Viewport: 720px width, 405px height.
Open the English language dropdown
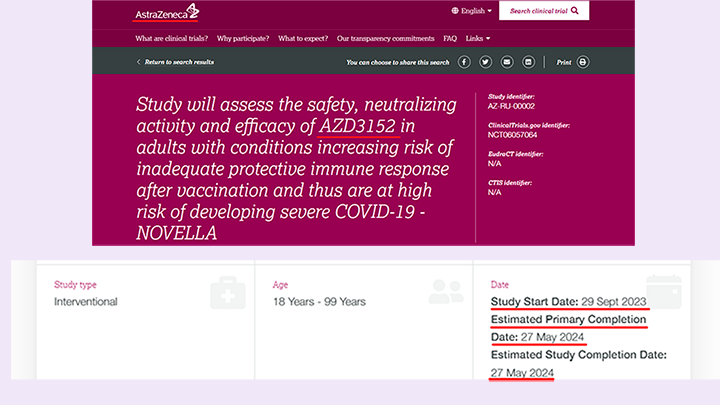472,11
